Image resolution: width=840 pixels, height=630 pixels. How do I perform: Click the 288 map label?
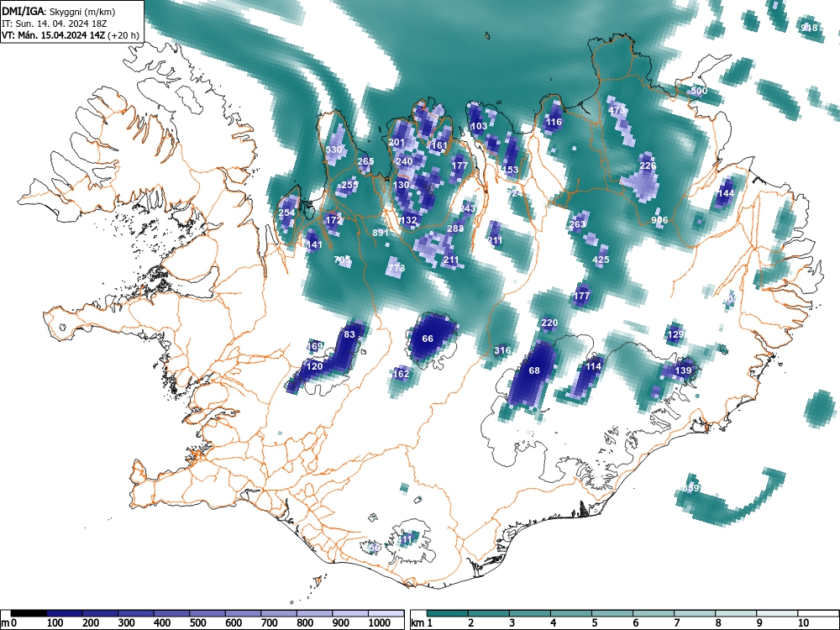(x=455, y=228)
